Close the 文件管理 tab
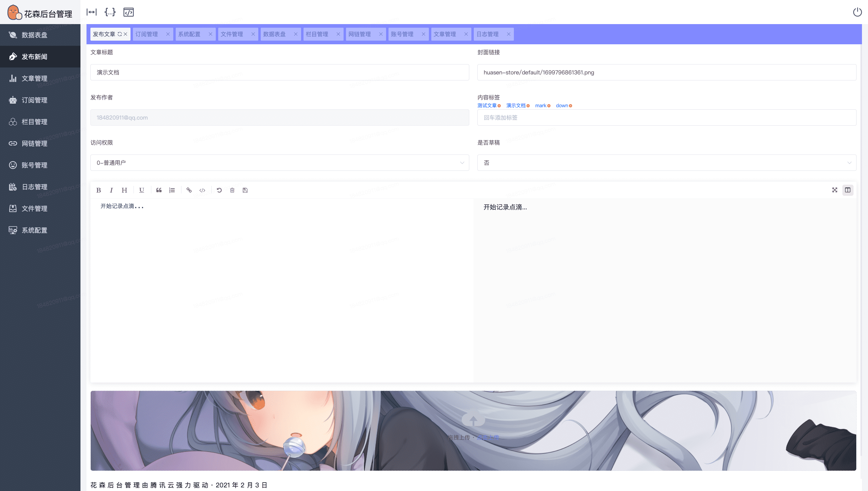The width and height of the screenshot is (868, 491). (253, 34)
